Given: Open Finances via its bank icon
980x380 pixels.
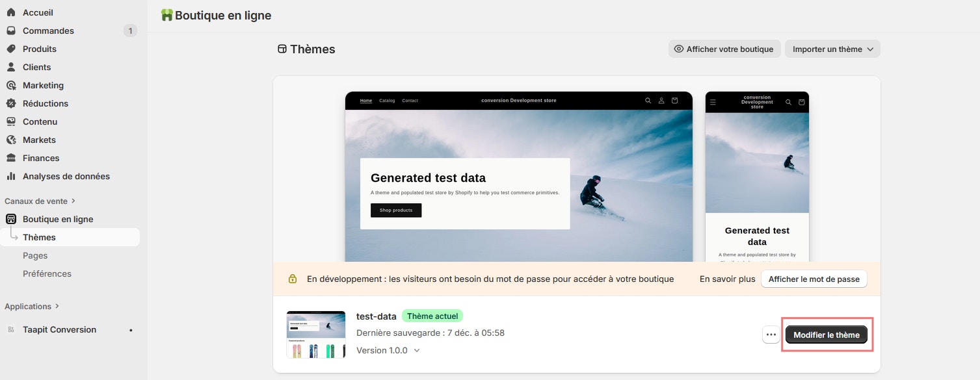Looking at the screenshot, I should click(x=10, y=158).
